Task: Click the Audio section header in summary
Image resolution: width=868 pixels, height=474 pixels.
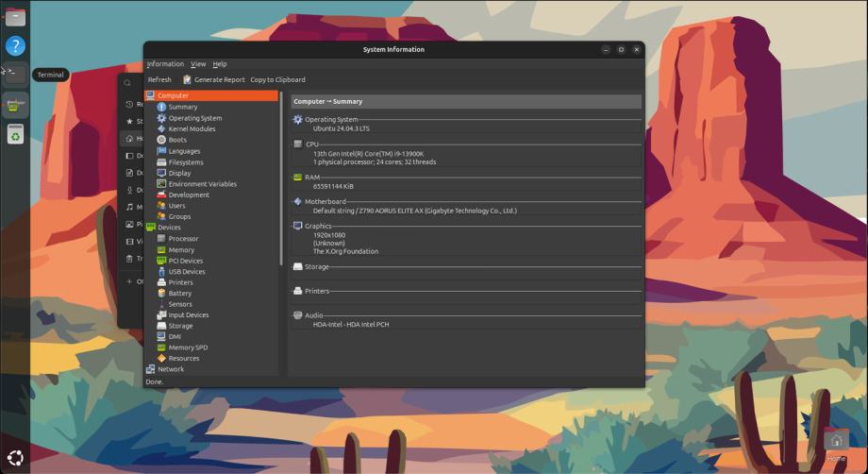Action: click(314, 315)
